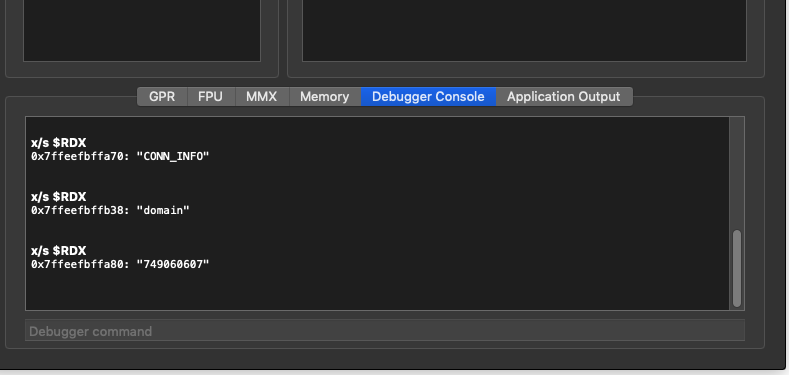The image size is (789, 375).
Task: Click the x/s $RDX command above domain
Action: (58, 197)
